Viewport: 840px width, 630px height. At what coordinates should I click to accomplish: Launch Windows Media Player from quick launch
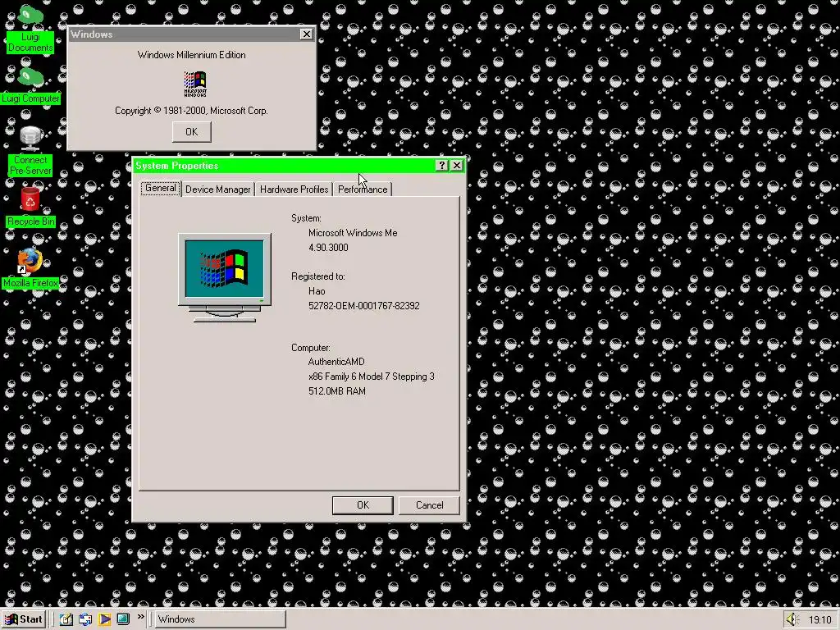104,619
